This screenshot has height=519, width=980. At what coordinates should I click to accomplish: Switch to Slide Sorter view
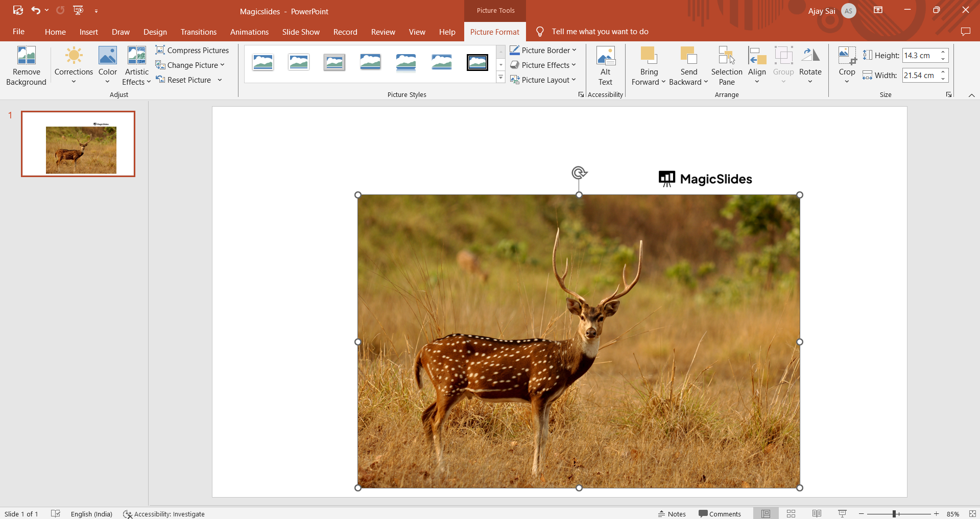[x=791, y=514]
